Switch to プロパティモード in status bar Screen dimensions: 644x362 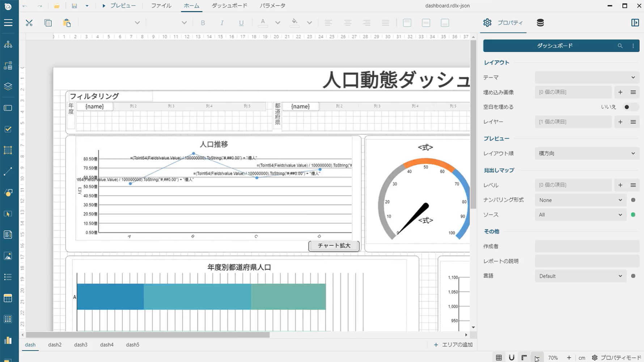[x=617, y=358]
